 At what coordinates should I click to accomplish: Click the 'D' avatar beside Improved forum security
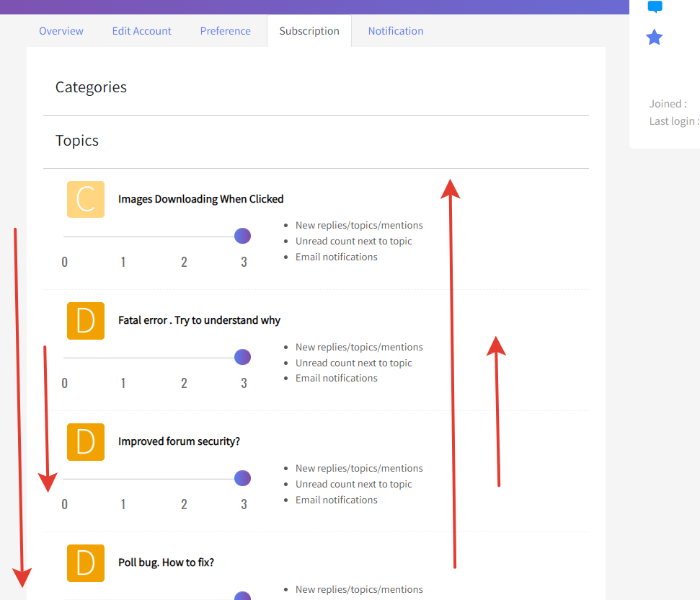pyautogui.click(x=86, y=441)
